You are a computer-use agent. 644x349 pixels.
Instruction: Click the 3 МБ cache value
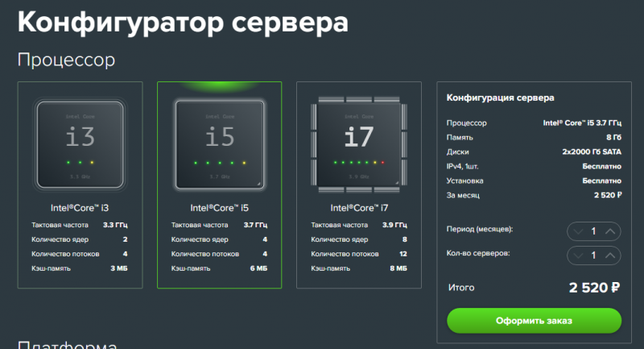click(118, 268)
